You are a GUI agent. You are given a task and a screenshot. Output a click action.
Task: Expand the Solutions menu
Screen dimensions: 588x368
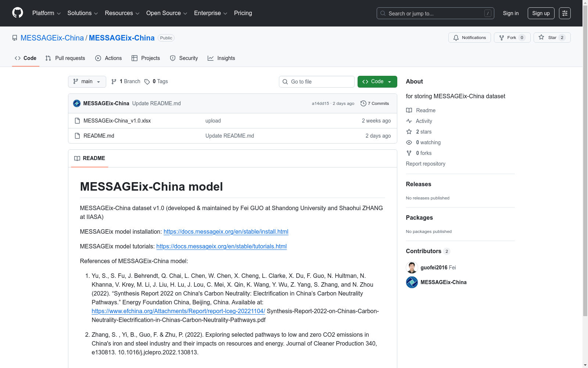click(83, 13)
